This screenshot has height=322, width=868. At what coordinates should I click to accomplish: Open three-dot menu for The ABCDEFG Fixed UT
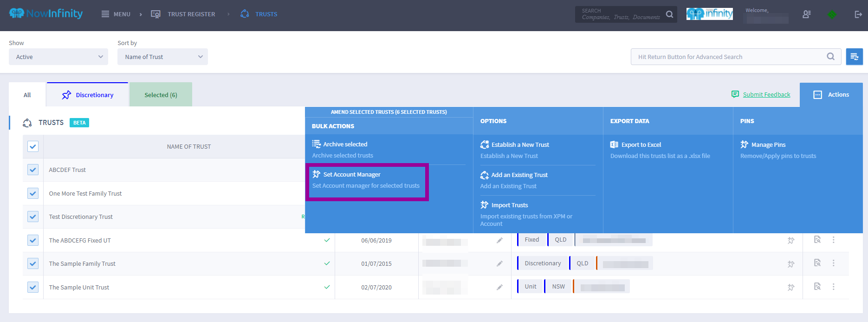click(x=833, y=240)
